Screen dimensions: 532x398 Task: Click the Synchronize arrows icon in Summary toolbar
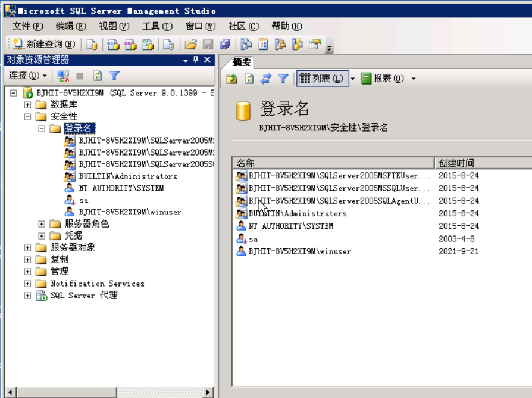coord(266,79)
